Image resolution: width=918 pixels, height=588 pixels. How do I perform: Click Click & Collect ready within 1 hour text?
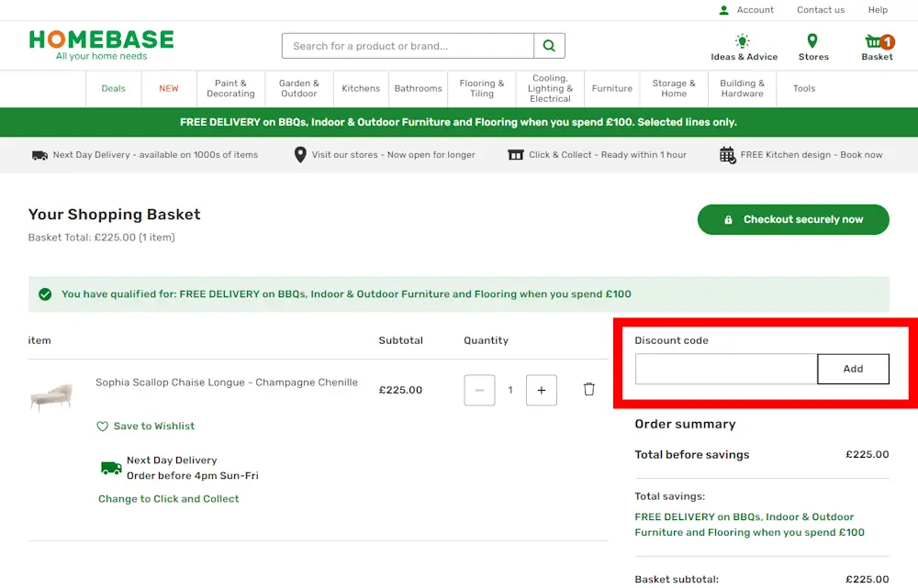[608, 155]
